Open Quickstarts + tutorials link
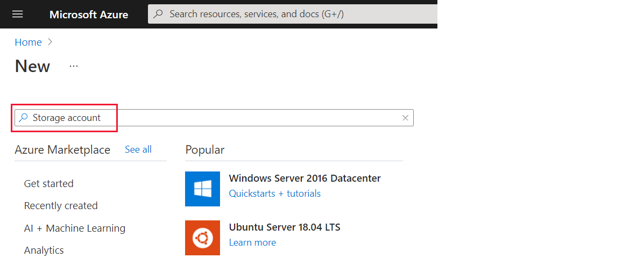The height and width of the screenshot is (265, 644). click(x=275, y=193)
